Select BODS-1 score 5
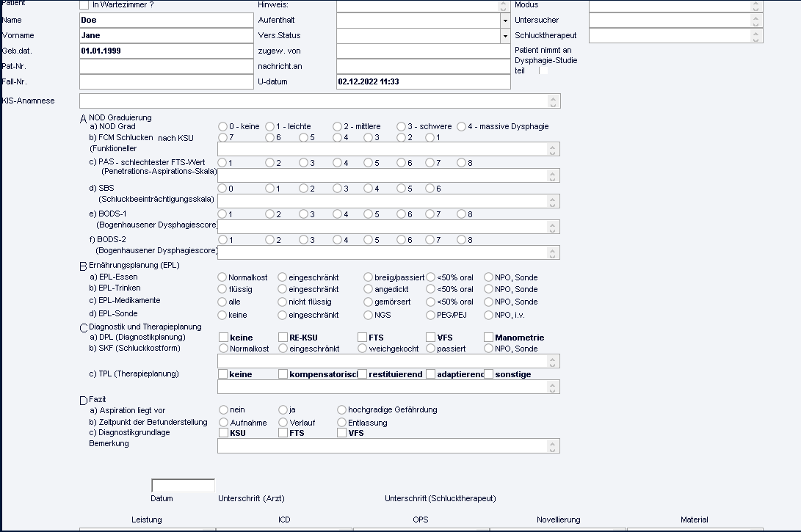This screenshot has height=532, width=801. tap(369, 214)
